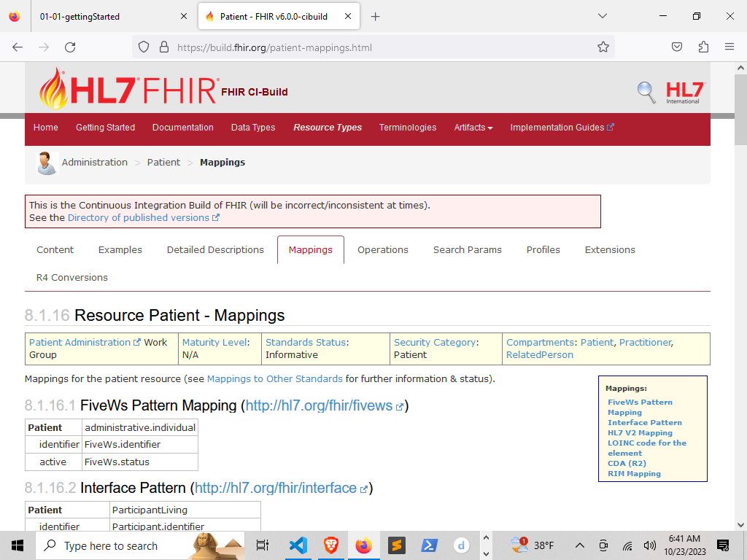Open the Pocket save icon
747x560 pixels.
[677, 47]
